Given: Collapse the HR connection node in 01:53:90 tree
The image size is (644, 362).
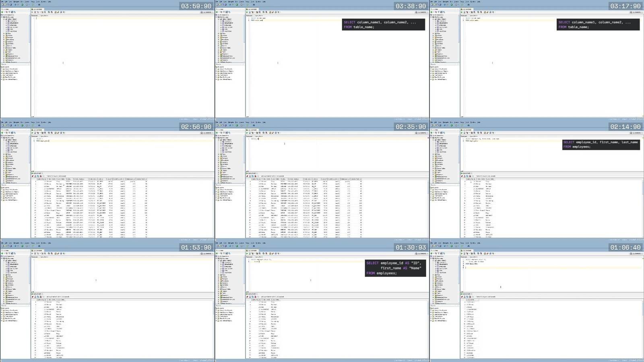Looking at the screenshot, I should pos(2,259).
